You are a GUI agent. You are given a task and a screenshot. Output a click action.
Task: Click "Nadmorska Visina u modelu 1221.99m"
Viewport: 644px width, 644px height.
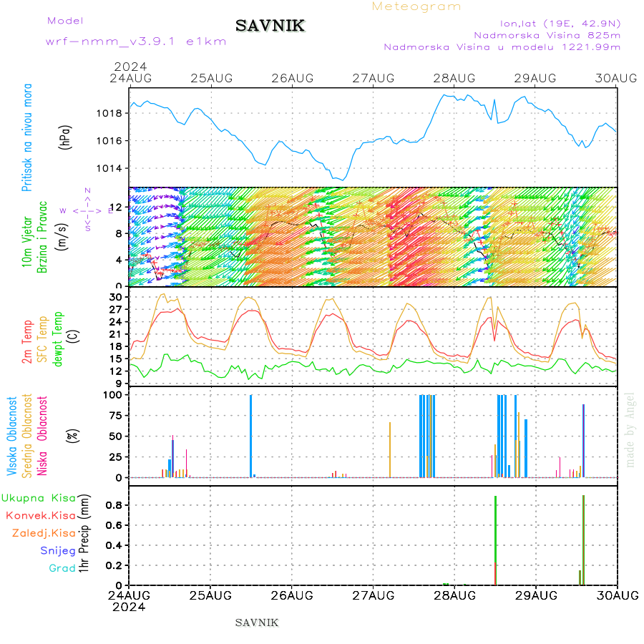(x=502, y=47)
